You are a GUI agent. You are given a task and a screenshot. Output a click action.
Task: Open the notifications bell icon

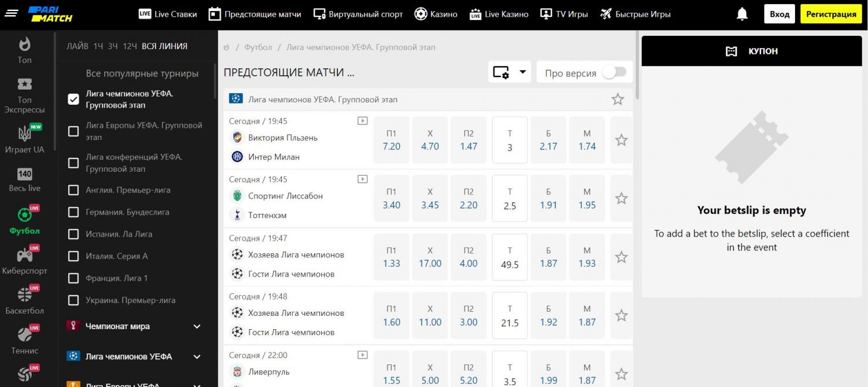[742, 14]
